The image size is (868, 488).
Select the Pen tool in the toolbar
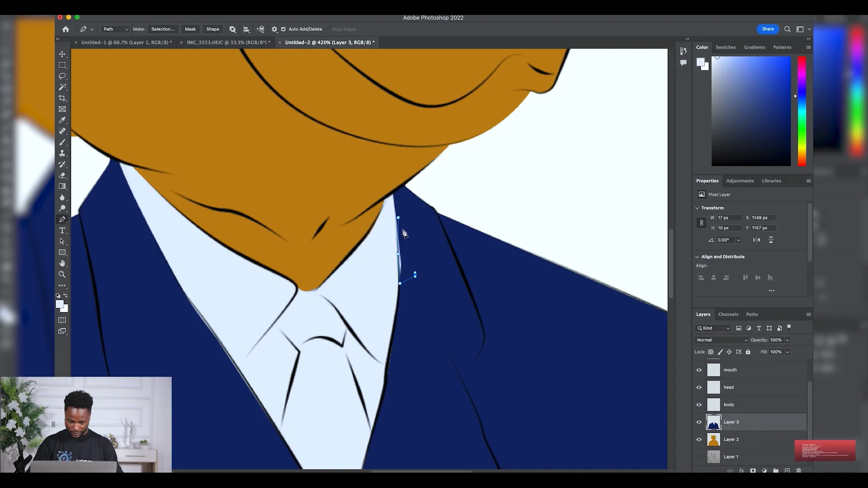tap(62, 219)
